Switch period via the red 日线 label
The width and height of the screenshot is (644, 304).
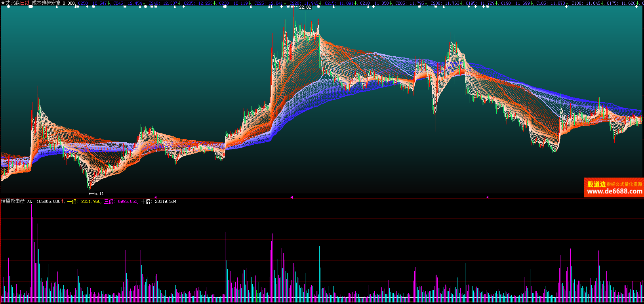pos(25,3)
